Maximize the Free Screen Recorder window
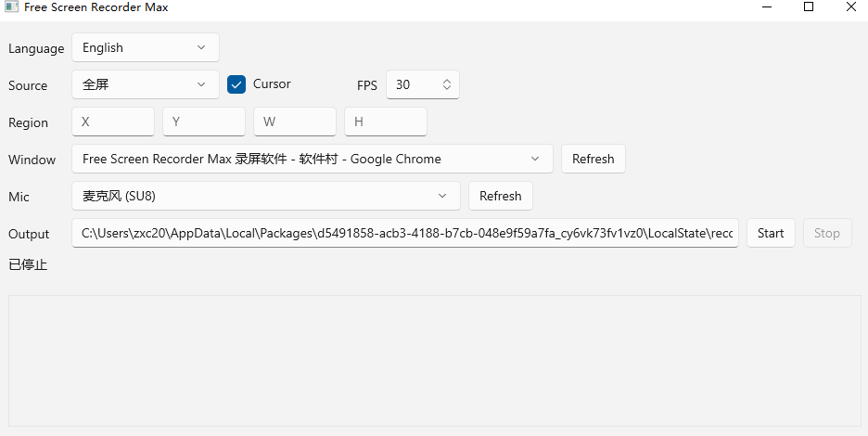This screenshot has width=868, height=436. [x=808, y=7]
